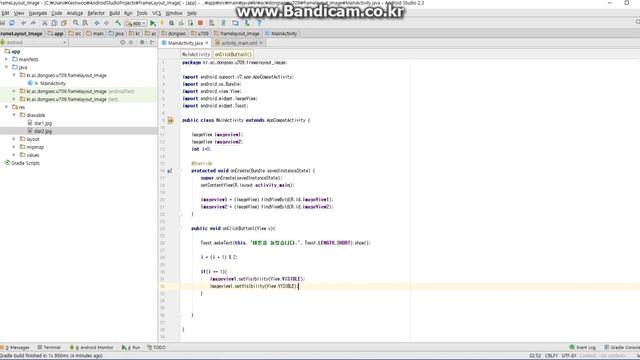Expand the mipmap folder

(x=14, y=147)
